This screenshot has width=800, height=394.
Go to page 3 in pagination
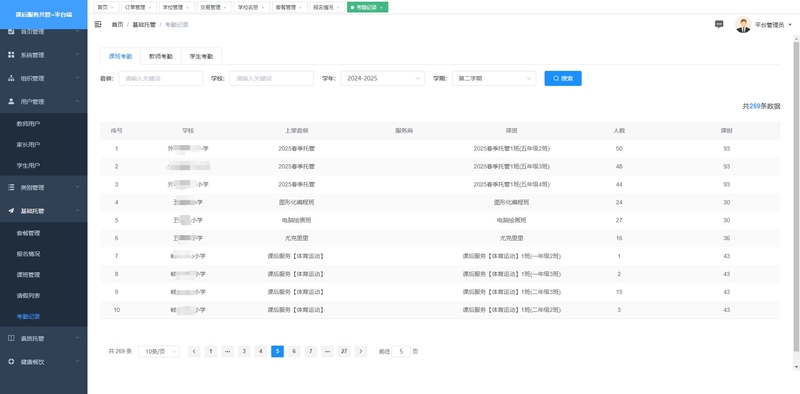click(x=244, y=351)
